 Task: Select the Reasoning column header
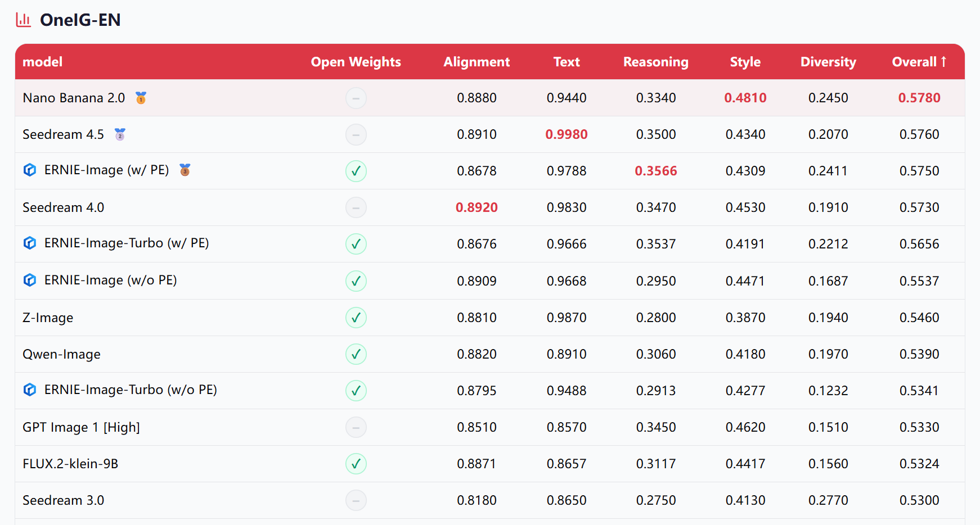655,62
